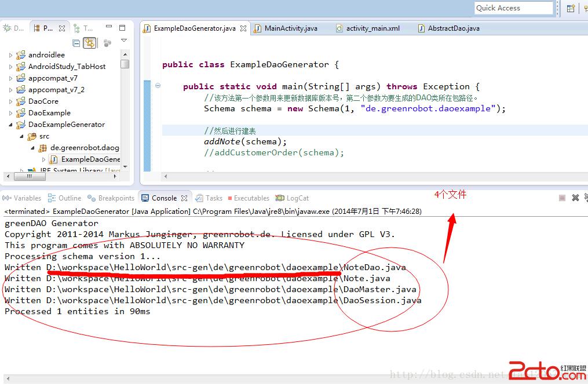
Task: Click the focus-on-task icon in Package Explorer
Action: pos(107,43)
